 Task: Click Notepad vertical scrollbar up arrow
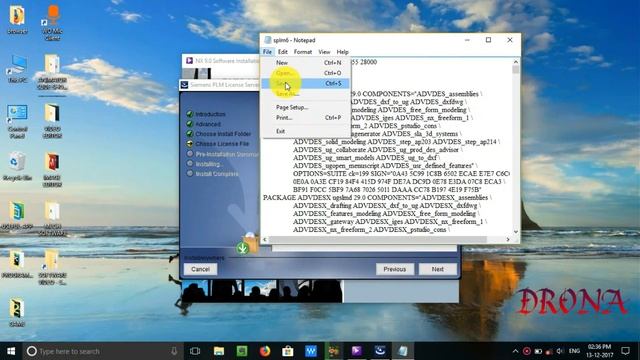coord(516,62)
